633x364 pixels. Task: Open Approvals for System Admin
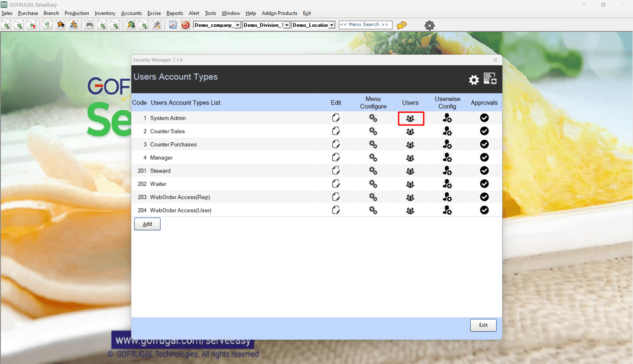click(x=484, y=118)
